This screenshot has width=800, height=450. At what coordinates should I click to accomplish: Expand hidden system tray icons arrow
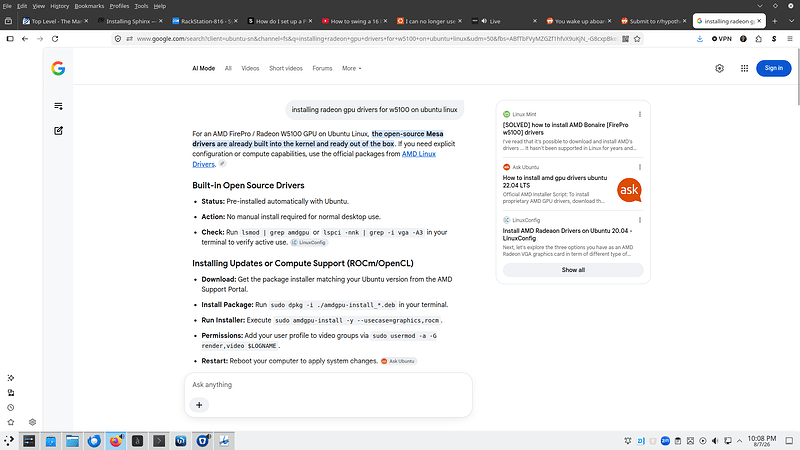click(739, 441)
